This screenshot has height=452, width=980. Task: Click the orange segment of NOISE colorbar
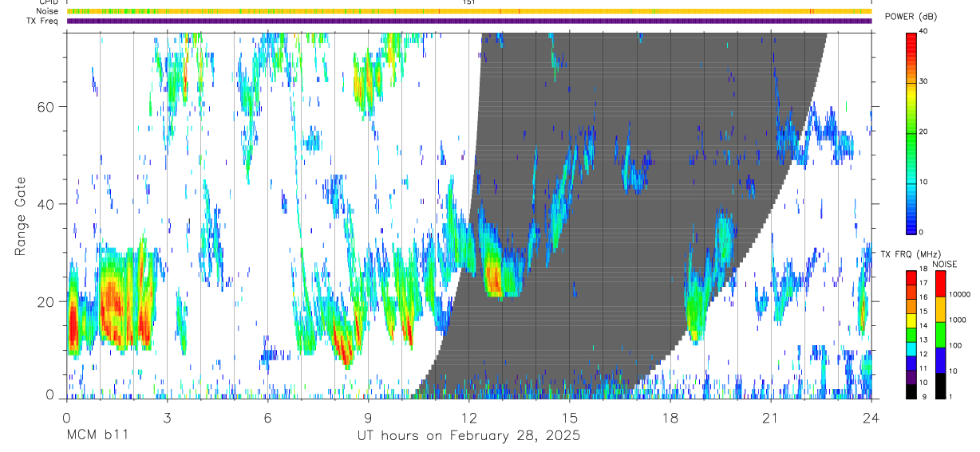pyautogui.click(x=941, y=309)
